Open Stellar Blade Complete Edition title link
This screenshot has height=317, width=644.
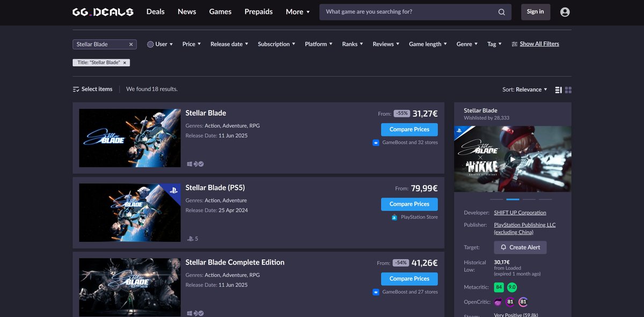[x=235, y=262]
